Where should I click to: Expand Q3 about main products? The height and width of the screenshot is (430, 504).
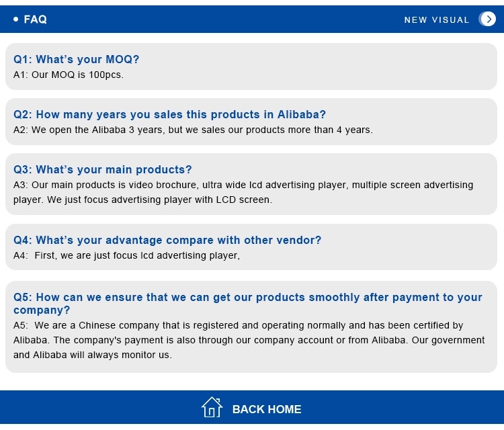(103, 169)
